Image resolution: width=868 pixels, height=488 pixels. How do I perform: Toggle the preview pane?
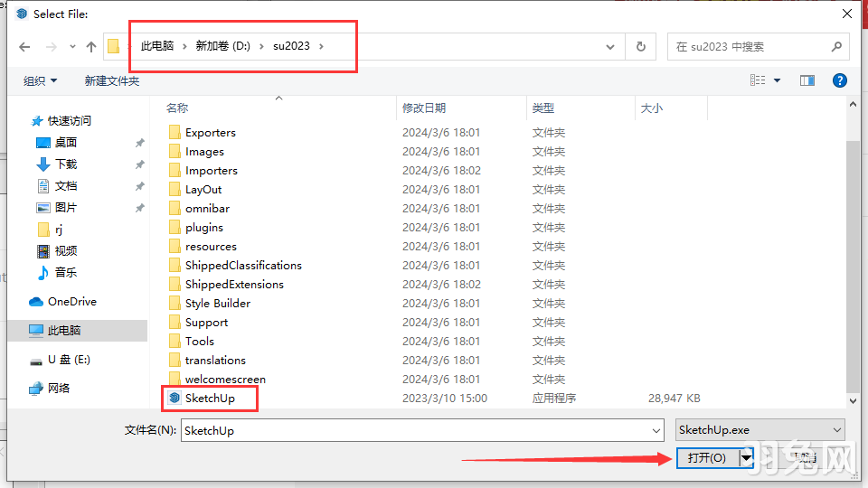tap(807, 80)
